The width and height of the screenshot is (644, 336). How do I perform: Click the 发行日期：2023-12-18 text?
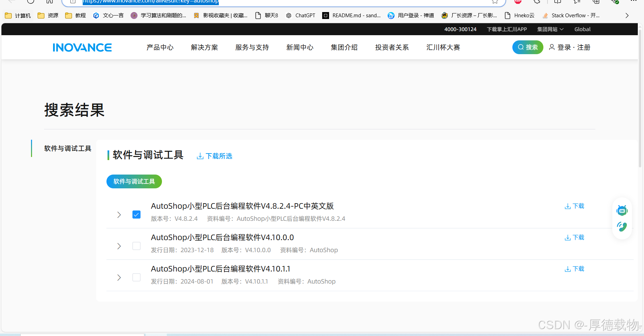(182, 250)
